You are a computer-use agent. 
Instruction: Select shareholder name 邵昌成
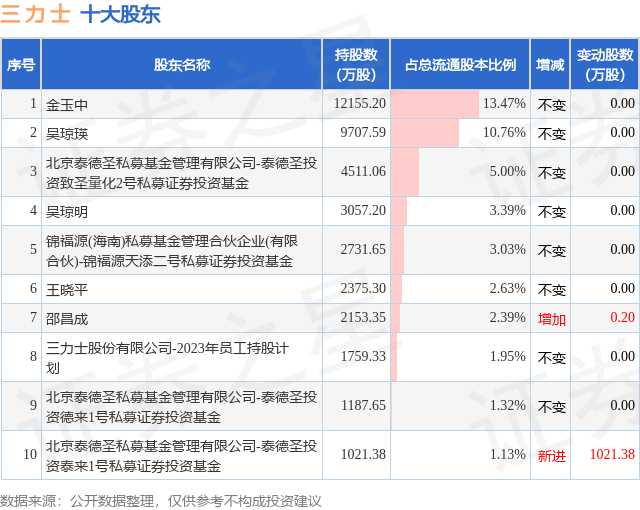67,319
